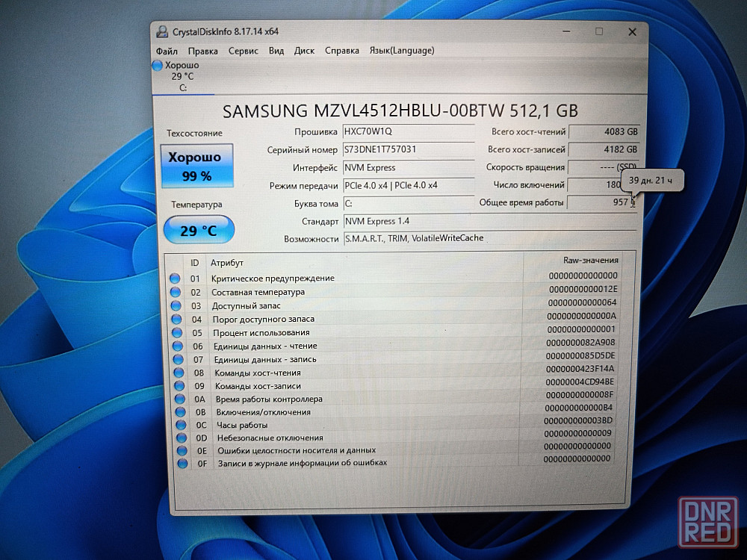Click the 29 °C temperature button
Screen dimensions: 747x560
[x=199, y=231]
